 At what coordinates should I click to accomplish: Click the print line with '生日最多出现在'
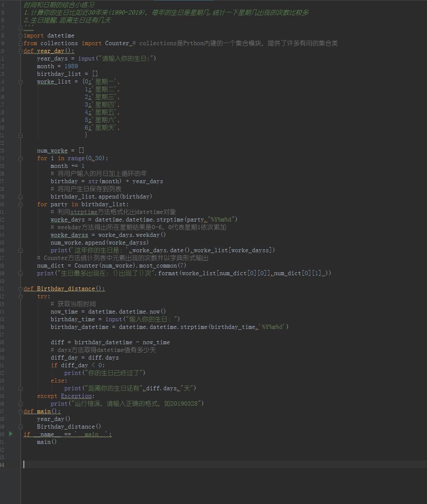[184, 273]
